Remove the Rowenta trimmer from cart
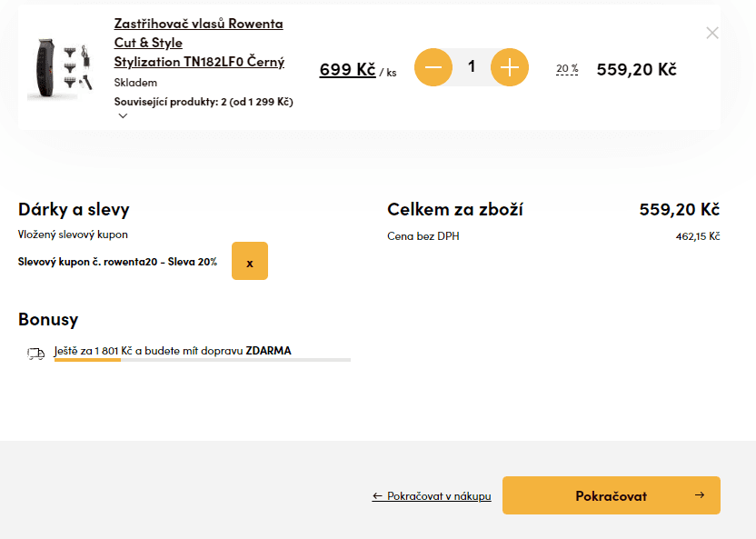756x539 pixels. coord(712,33)
